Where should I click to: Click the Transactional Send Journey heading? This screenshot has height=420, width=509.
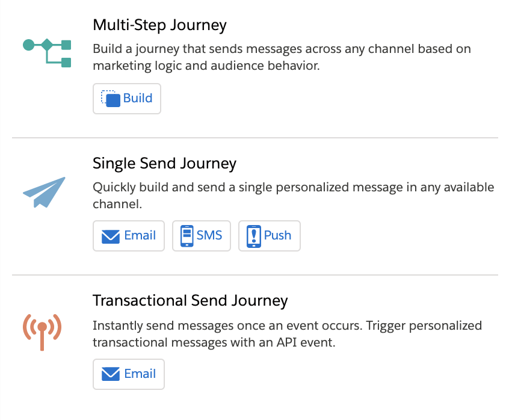pyautogui.click(x=190, y=300)
